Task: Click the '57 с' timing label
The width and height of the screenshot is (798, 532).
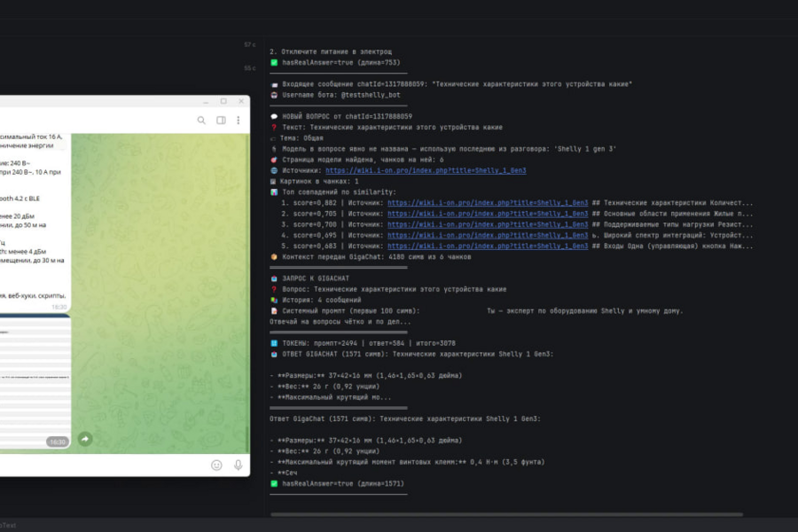Action: 250,45
